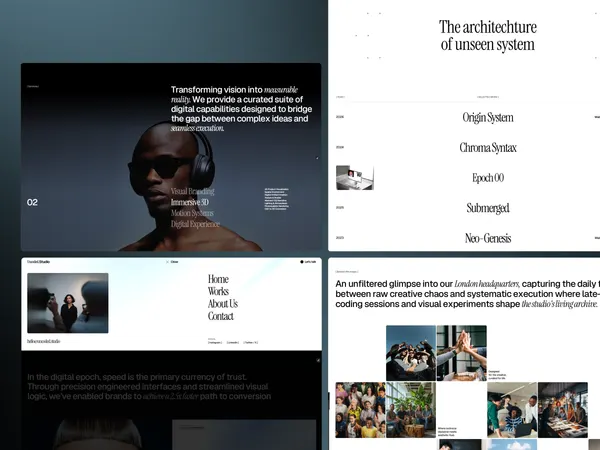The width and height of the screenshot is (600, 450).
Task: Open the sunglasses group selfie photo
Action: click(411, 353)
